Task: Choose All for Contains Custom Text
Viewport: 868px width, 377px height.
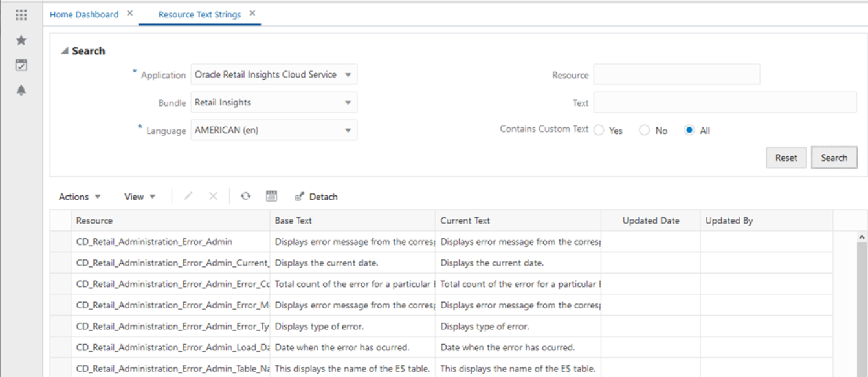Action: click(689, 131)
